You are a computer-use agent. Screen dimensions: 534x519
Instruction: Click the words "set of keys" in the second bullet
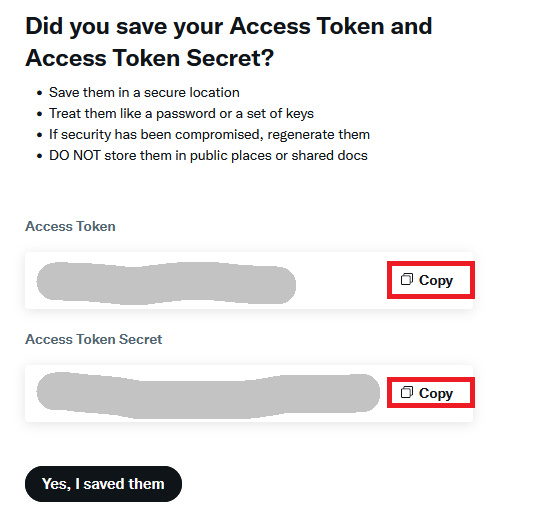click(280, 113)
